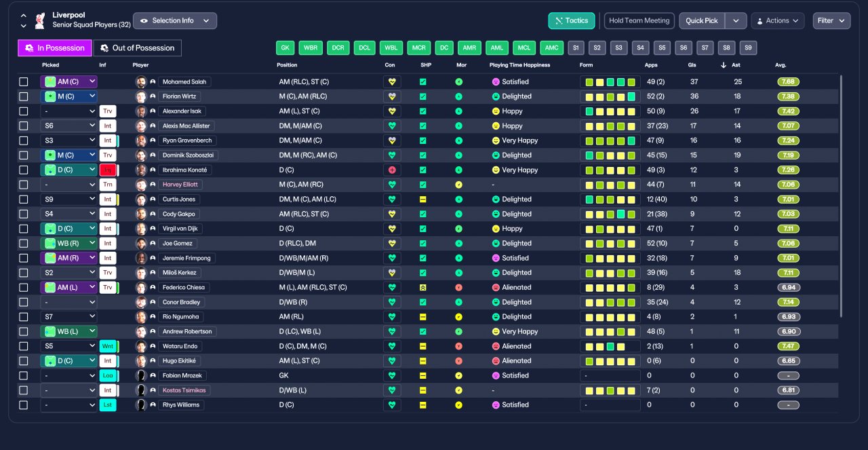Image resolution: width=868 pixels, height=450 pixels.
Task: Click Alexander Isak's Trv status badge
Action: (107, 111)
